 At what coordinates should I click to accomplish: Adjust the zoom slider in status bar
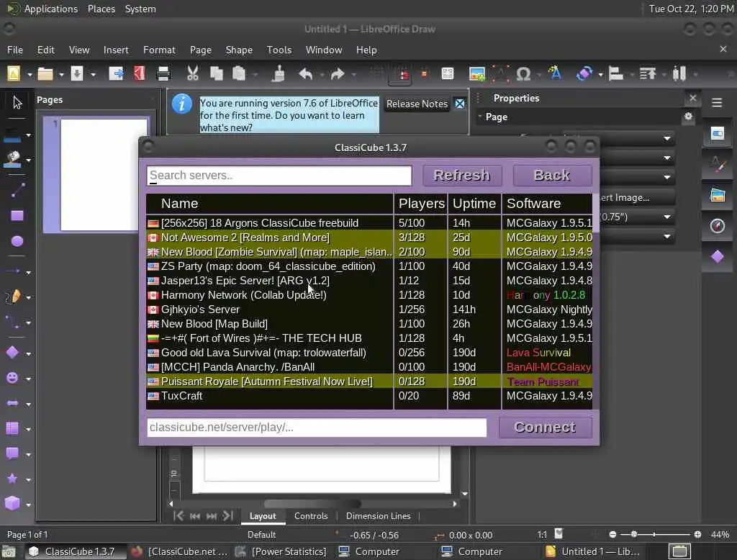click(654, 534)
